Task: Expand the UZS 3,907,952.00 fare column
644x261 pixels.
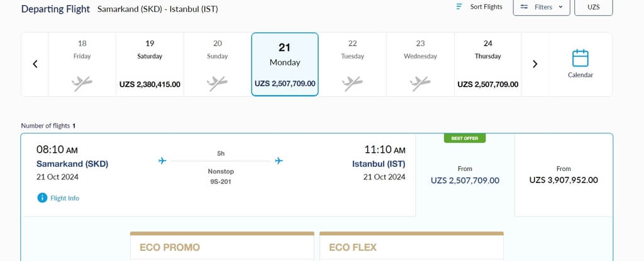Action: pos(563,175)
